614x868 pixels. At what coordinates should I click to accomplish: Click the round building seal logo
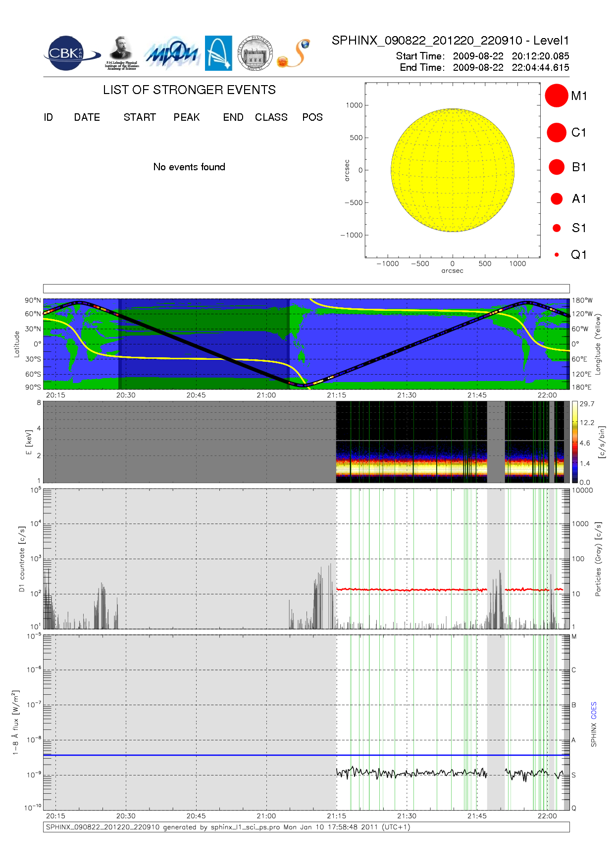(255, 53)
